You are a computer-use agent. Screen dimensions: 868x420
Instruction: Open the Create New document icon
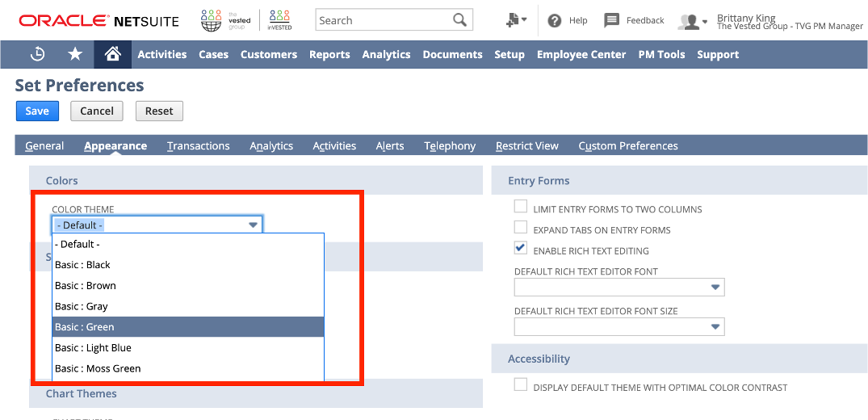516,20
